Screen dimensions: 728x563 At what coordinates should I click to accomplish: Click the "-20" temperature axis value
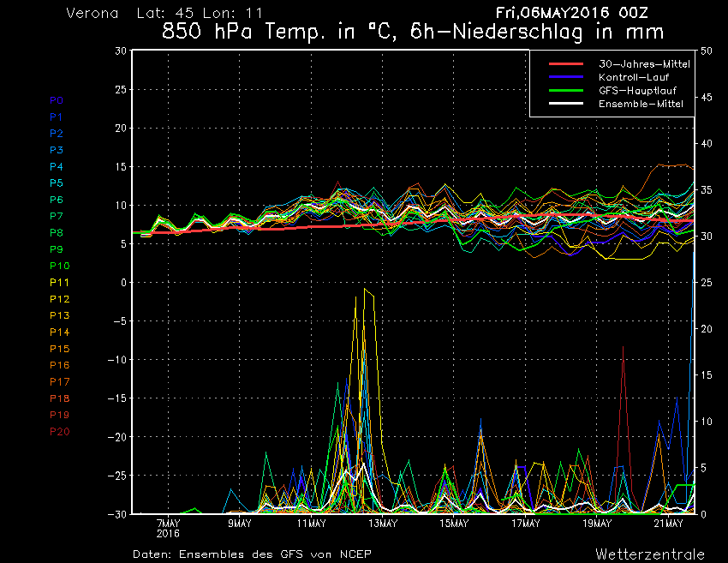pos(117,437)
